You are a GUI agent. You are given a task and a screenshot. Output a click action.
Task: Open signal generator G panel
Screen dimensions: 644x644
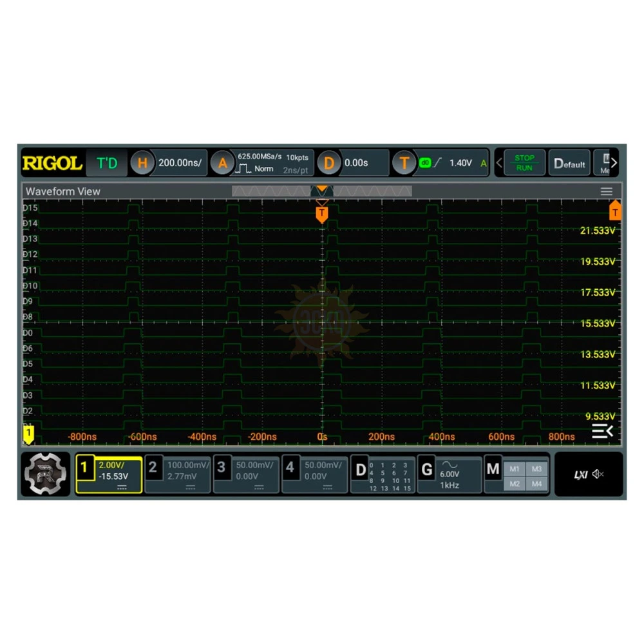(x=450, y=475)
